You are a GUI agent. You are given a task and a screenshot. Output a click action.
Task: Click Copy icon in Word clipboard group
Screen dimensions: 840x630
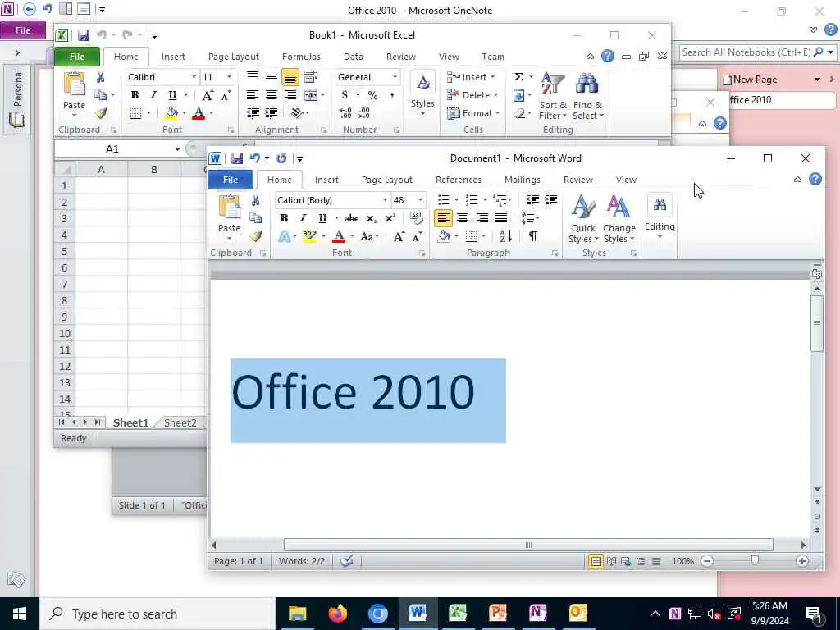click(256, 218)
